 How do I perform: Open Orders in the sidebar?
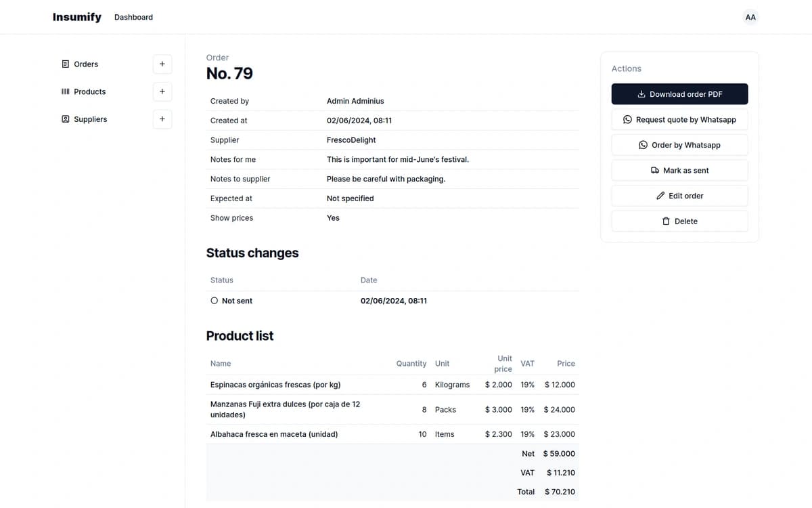pos(86,64)
